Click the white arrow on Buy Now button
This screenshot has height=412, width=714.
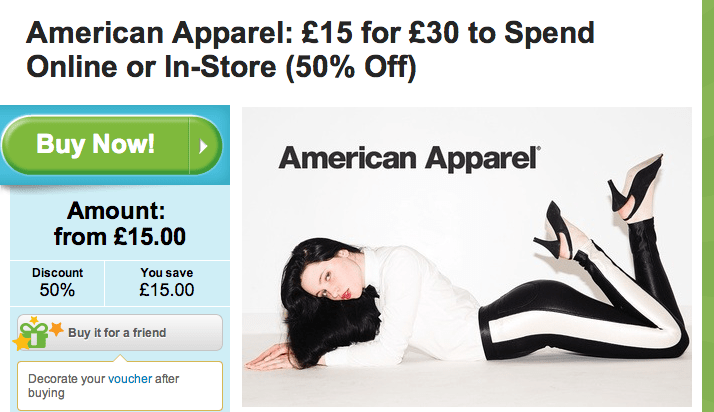204,146
